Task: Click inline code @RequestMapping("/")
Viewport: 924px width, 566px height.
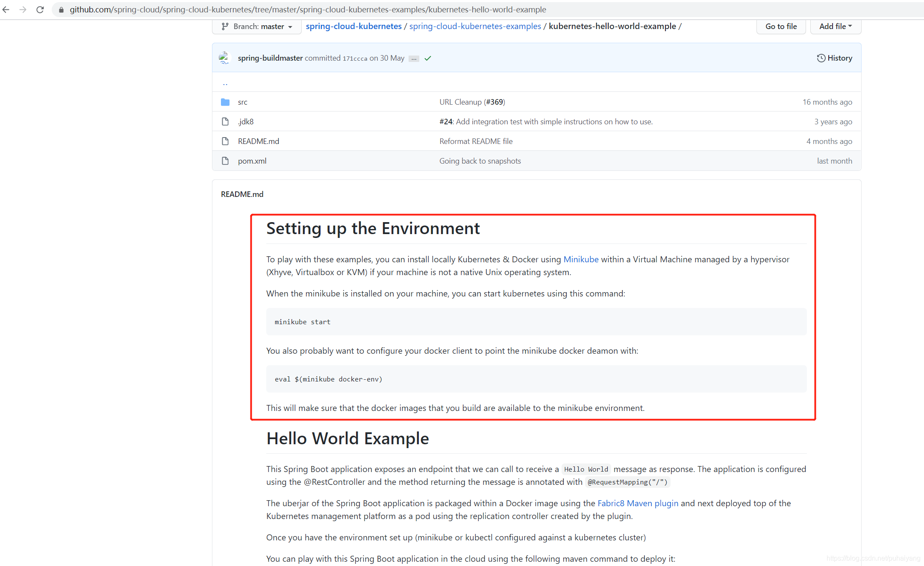Action: pyautogui.click(x=627, y=482)
